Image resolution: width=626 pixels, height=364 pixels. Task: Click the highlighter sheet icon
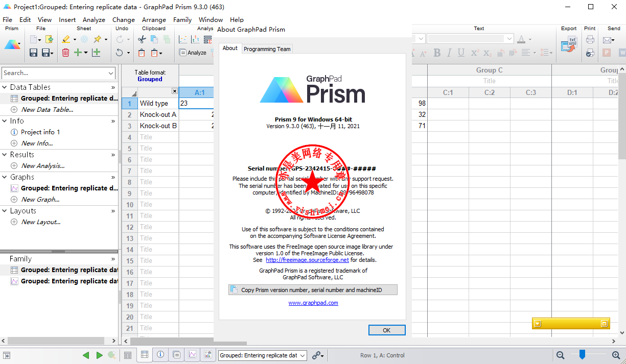[66, 39]
